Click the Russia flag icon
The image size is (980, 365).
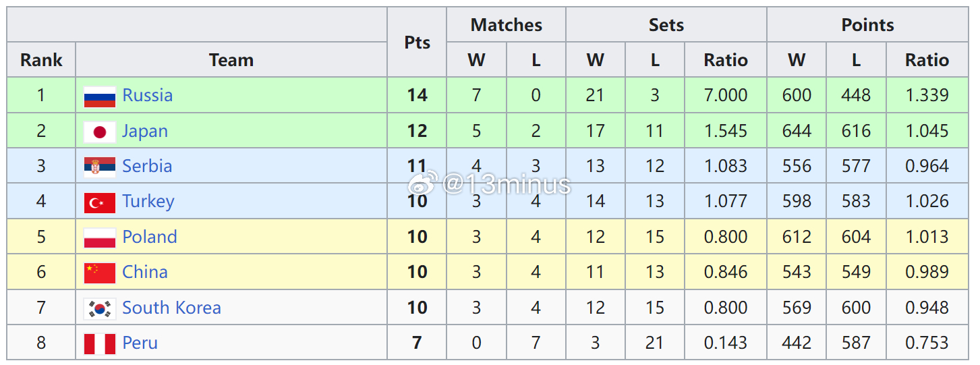[x=99, y=96]
